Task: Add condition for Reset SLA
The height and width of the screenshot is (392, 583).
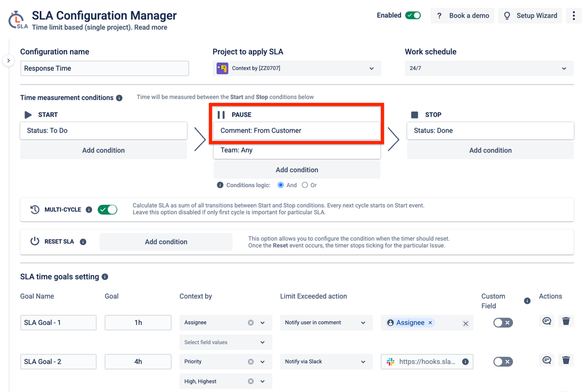Action: point(166,242)
